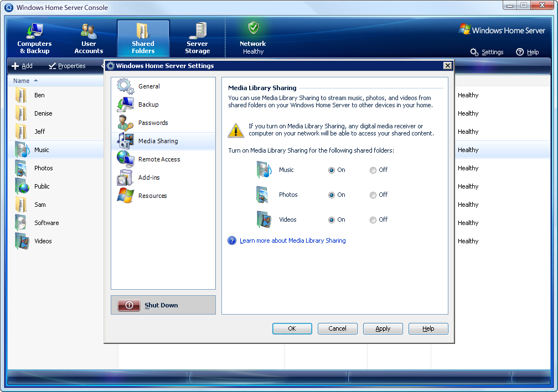Image resolution: width=558 pixels, height=392 pixels.
Task: Click the Music icon in Media Library Sharing
Action: pyautogui.click(x=264, y=170)
